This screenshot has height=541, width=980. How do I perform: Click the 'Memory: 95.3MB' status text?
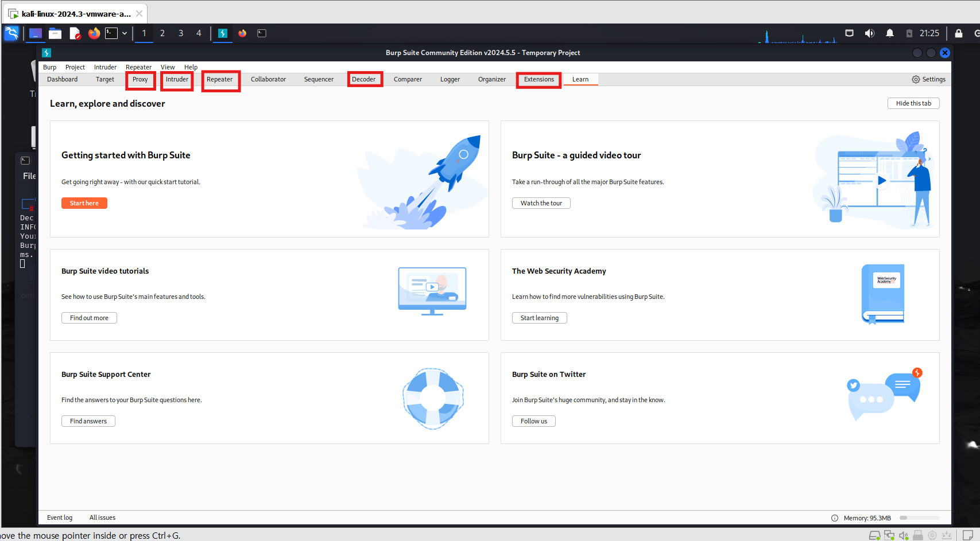(x=867, y=518)
